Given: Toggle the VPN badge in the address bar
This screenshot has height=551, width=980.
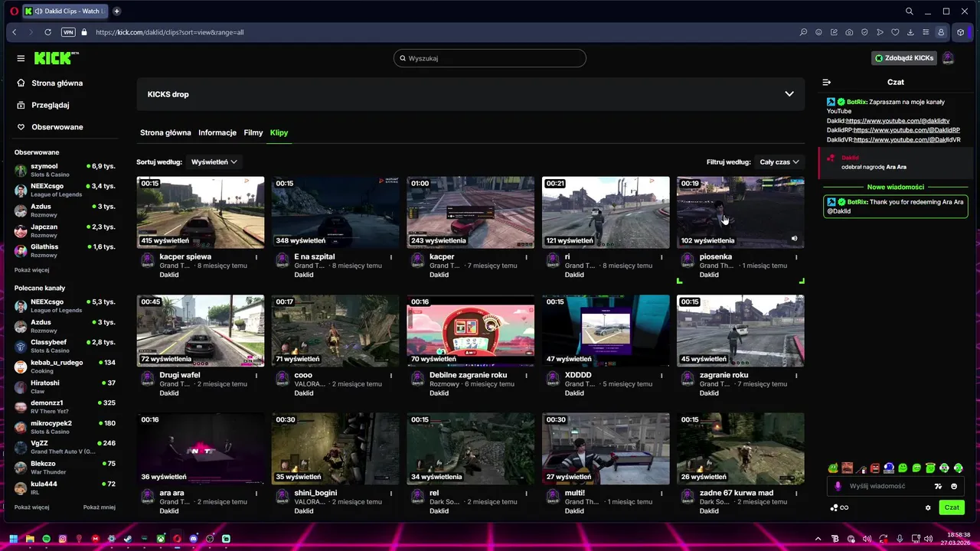Looking at the screenshot, I should [68, 32].
